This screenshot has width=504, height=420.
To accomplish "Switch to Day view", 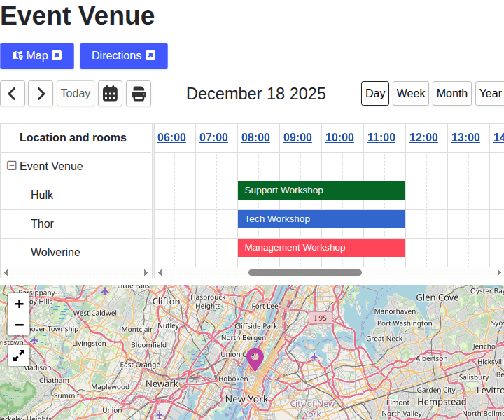I will pos(375,93).
